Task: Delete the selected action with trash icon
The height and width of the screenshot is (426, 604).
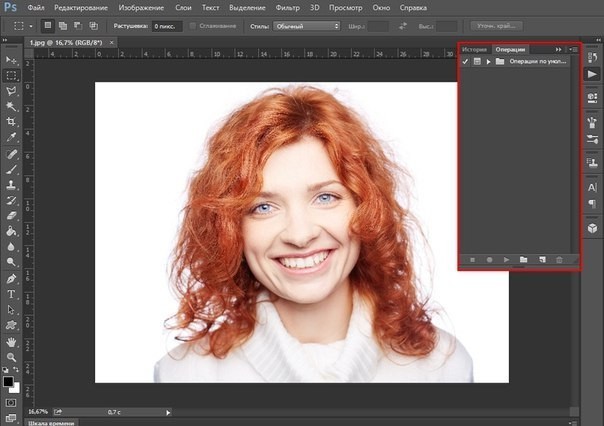Action: (x=559, y=260)
